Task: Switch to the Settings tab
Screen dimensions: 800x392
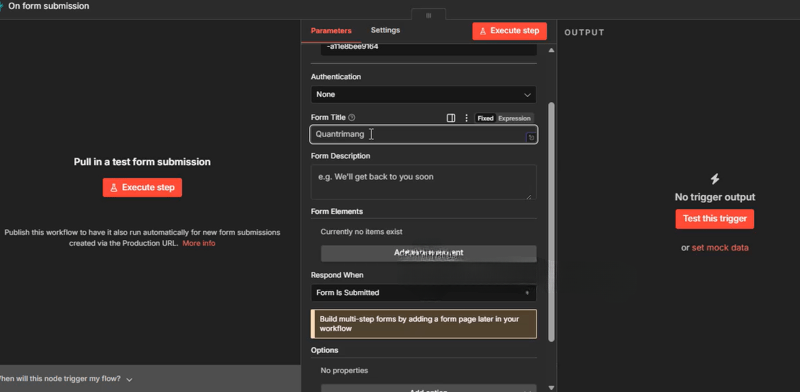Action: tap(385, 30)
